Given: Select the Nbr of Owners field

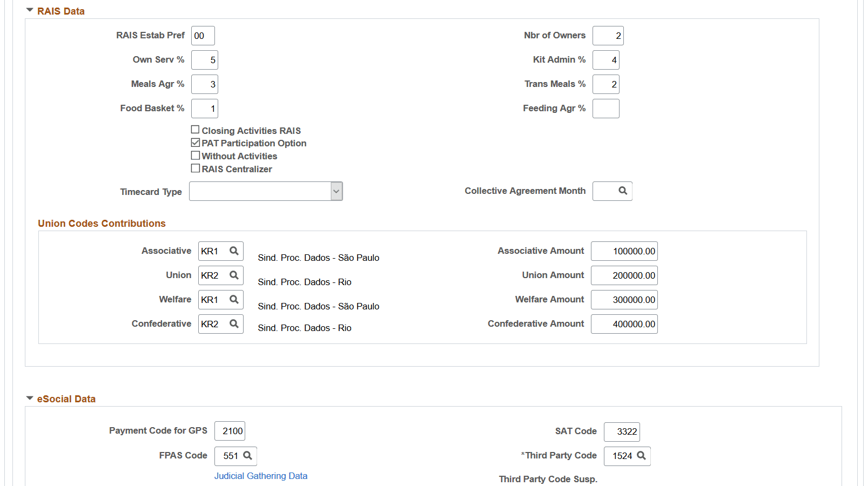Looking at the screenshot, I should pyautogui.click(x=608, y=35).
